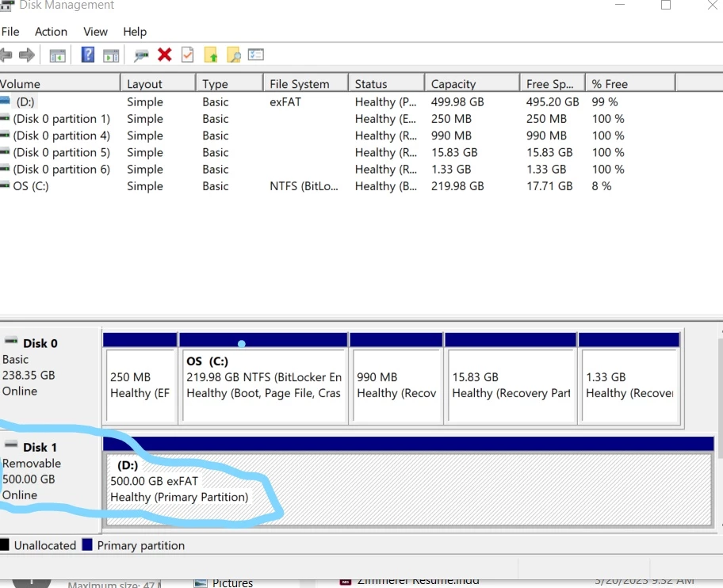The width and height of the screenshot is (723, 588).
Task: Sort by the Free Space column header
Action: [x=553, y=83]
